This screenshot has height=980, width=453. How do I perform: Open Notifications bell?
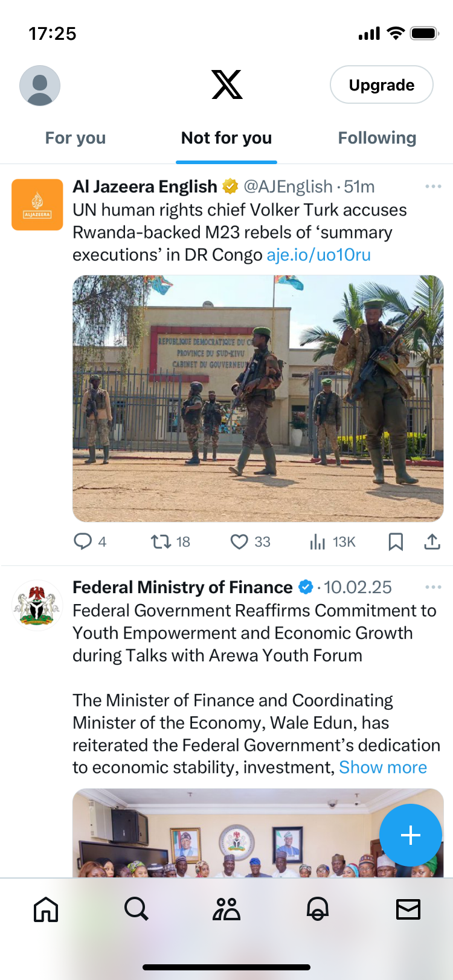[x=318, y=909]
